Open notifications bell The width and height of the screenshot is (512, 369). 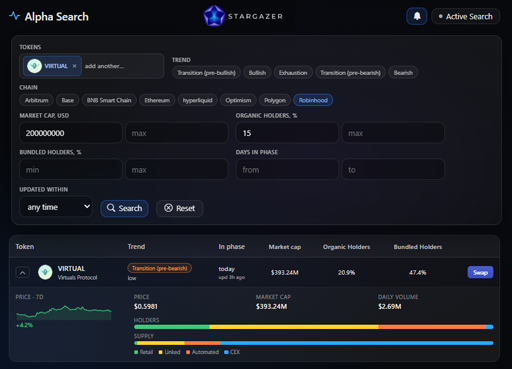pos(417,16)
